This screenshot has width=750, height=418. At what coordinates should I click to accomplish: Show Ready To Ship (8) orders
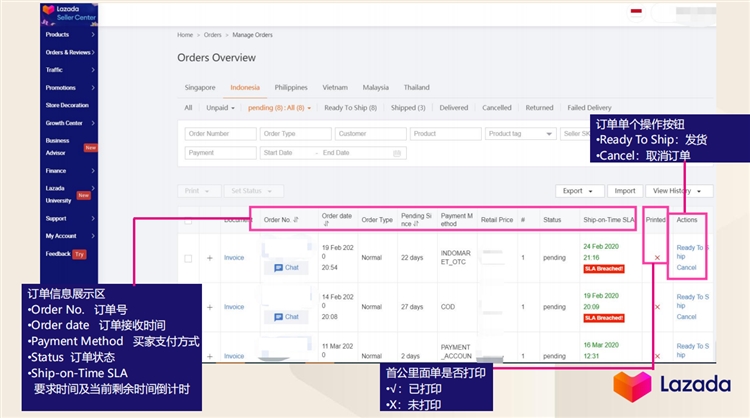(351, 108)
